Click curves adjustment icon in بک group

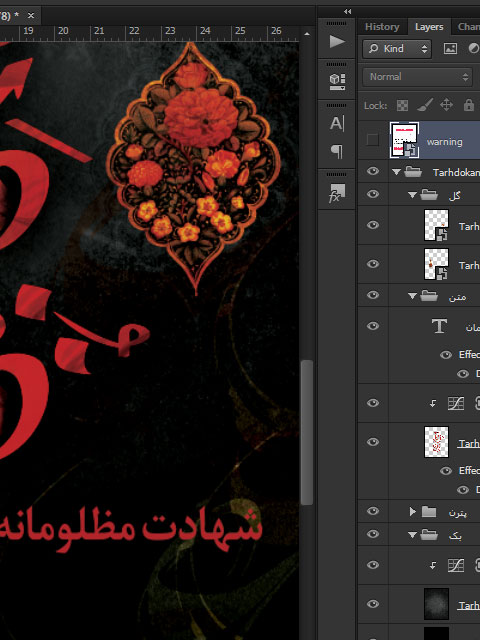tap(456, 565)
